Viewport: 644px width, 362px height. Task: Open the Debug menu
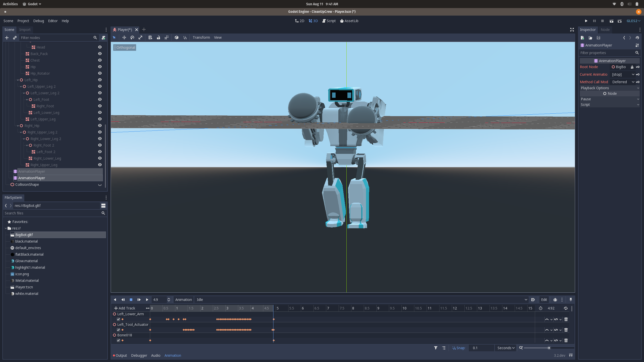click(38, 21)
